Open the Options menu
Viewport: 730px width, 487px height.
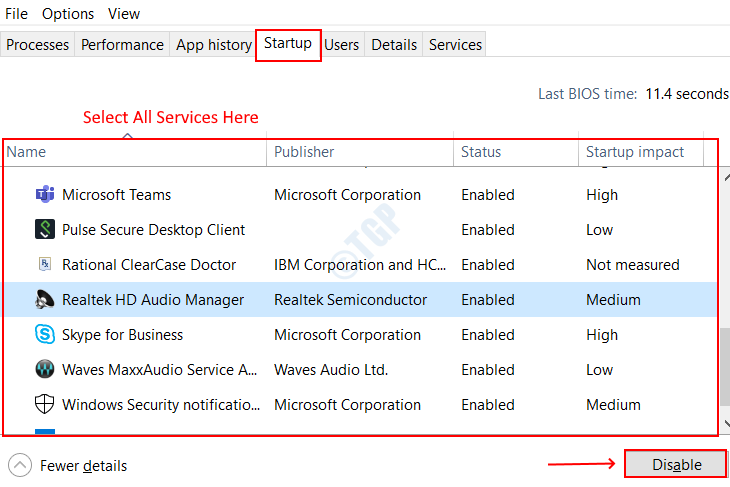68,14
